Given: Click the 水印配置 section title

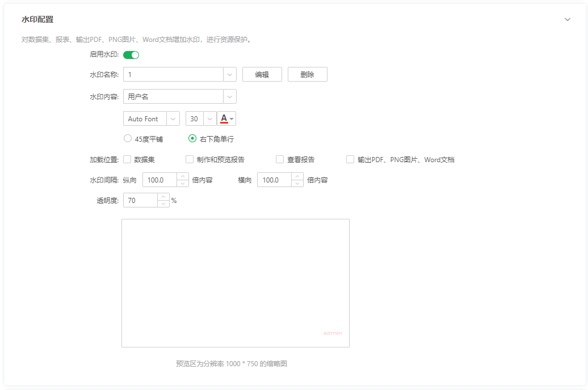Looking at the screenshot, I should (37, 19).
